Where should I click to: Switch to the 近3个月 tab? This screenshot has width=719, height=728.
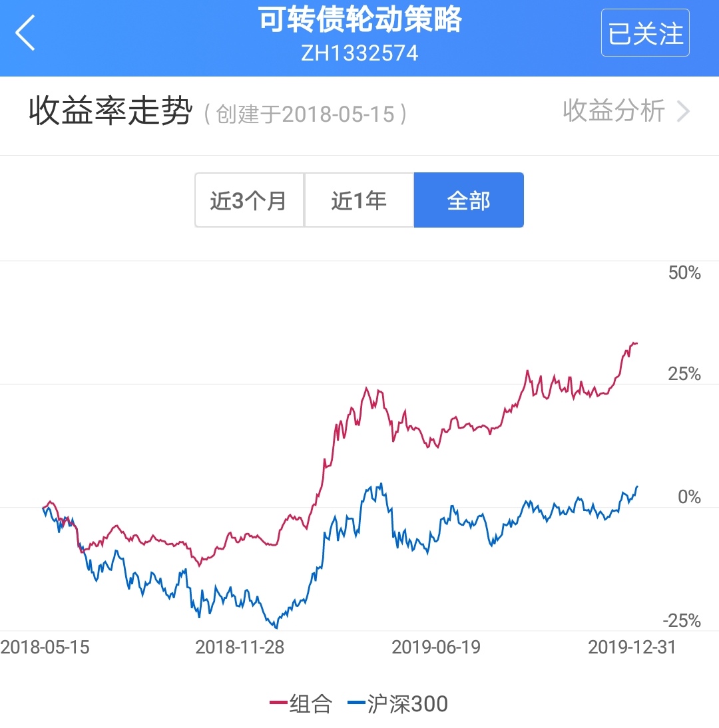click(249, 200)
